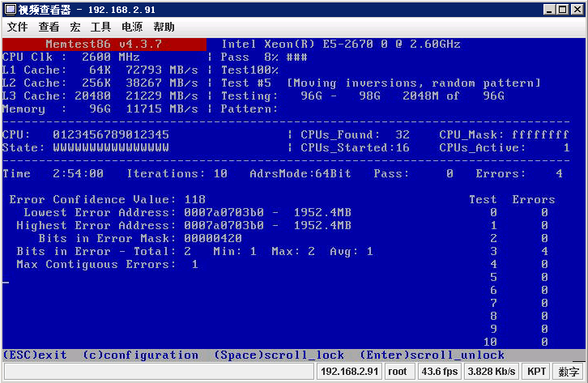
Task: Open the 帮助 menu
Action: click(x=164, y=27)
